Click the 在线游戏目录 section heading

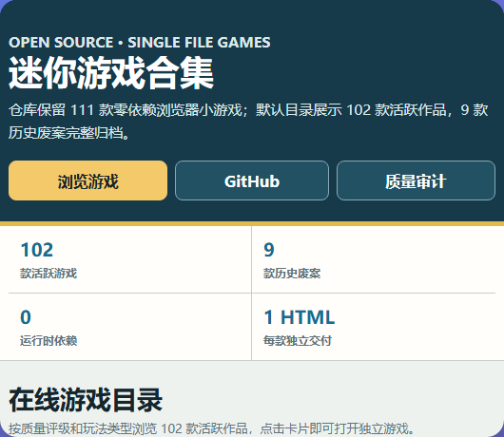(86, 400)
